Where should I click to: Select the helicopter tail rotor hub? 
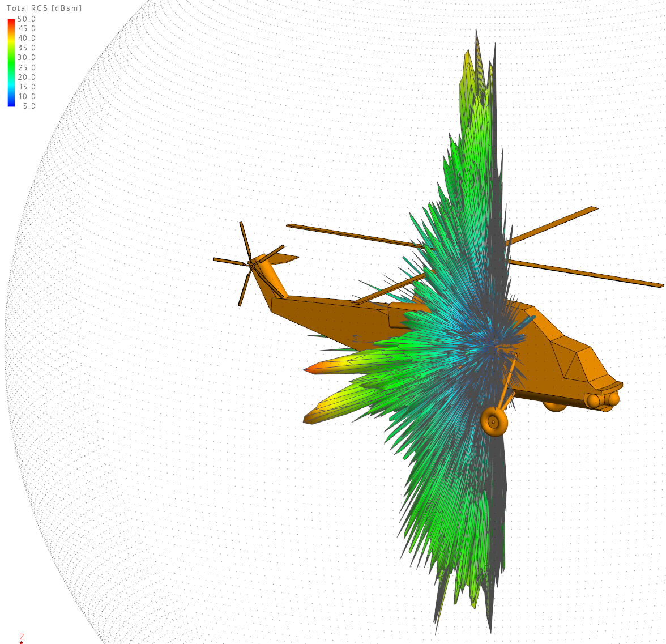[251, 266]
